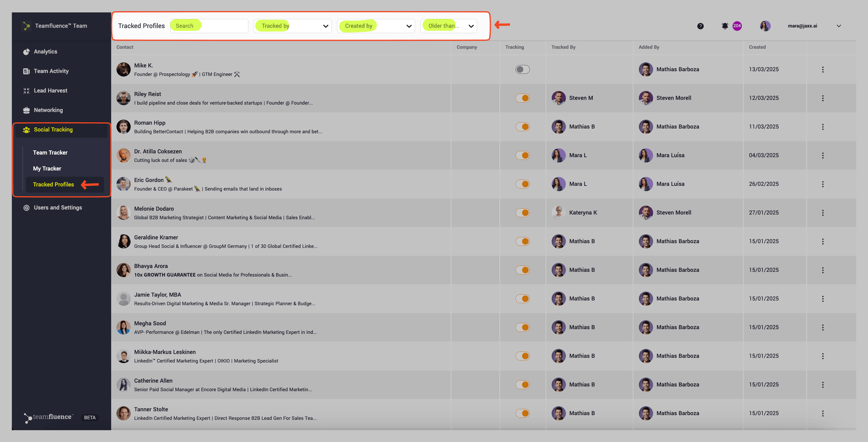Enable tracking toggle for Mike K.
This screenshot has width=868, height=442.
(x=522, y=69)
